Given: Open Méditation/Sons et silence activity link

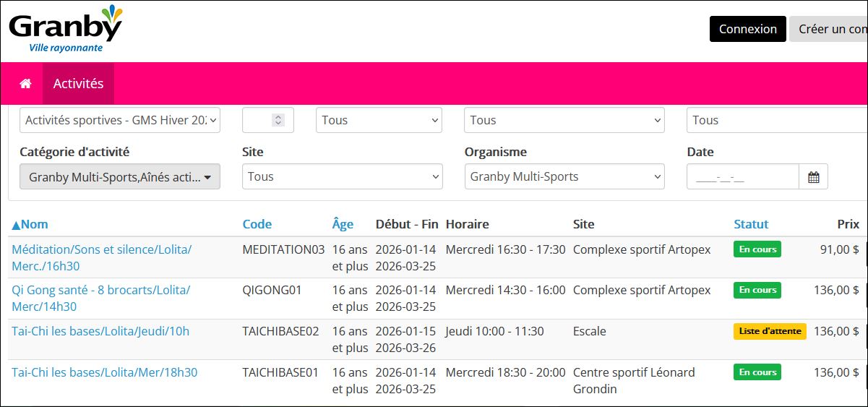Looking at the screenshot, I should (101, 249).
